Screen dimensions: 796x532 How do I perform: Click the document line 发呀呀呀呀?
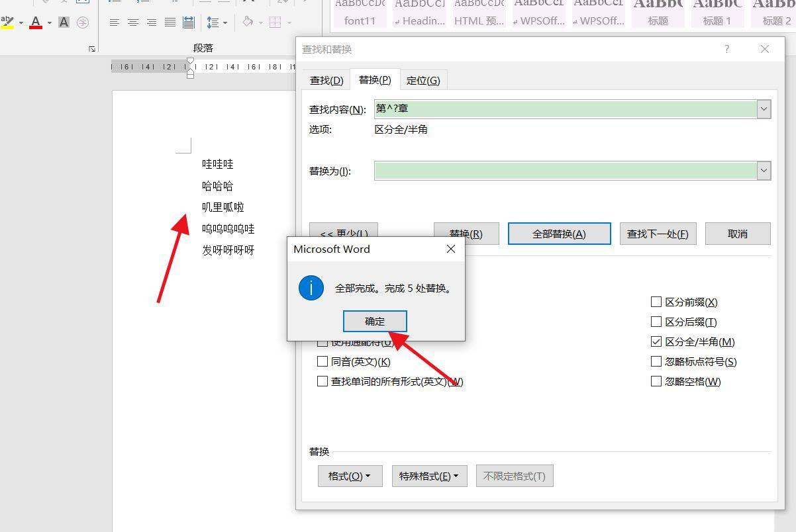pyautogui.click(x=228, y=250)
